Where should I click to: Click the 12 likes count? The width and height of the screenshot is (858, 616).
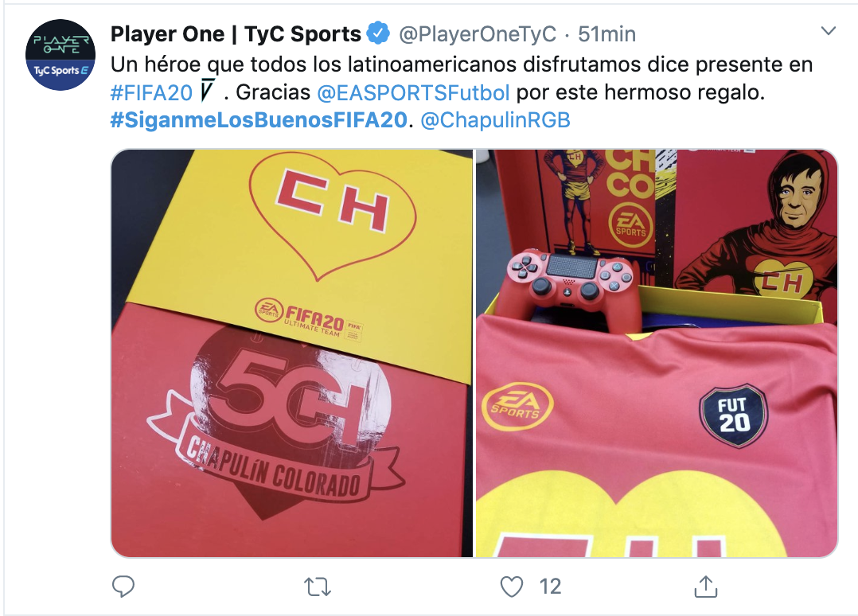[550, 587]
